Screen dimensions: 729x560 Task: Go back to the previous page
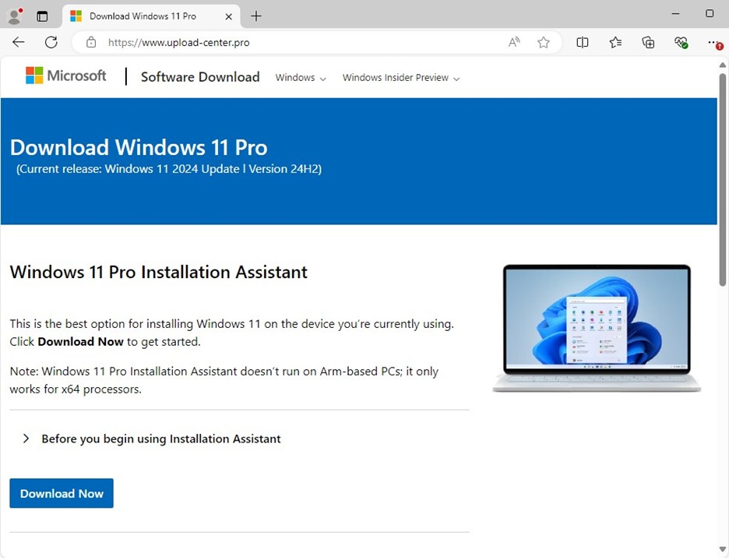point(19,42)
